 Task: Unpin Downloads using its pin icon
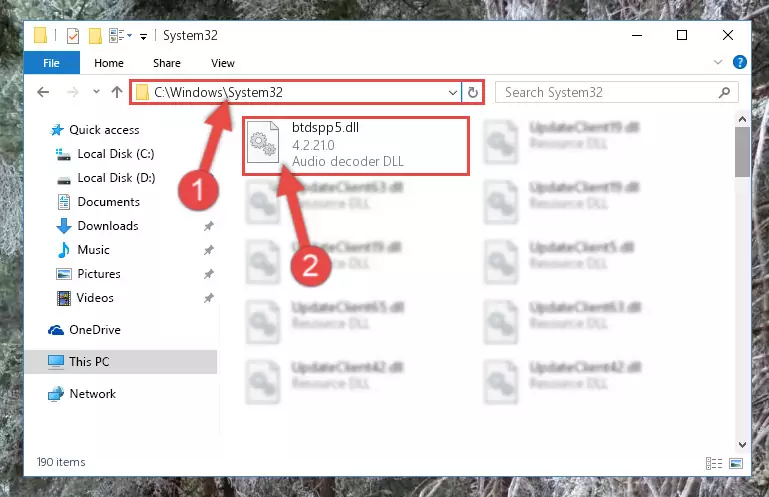(x=208, y=226)
